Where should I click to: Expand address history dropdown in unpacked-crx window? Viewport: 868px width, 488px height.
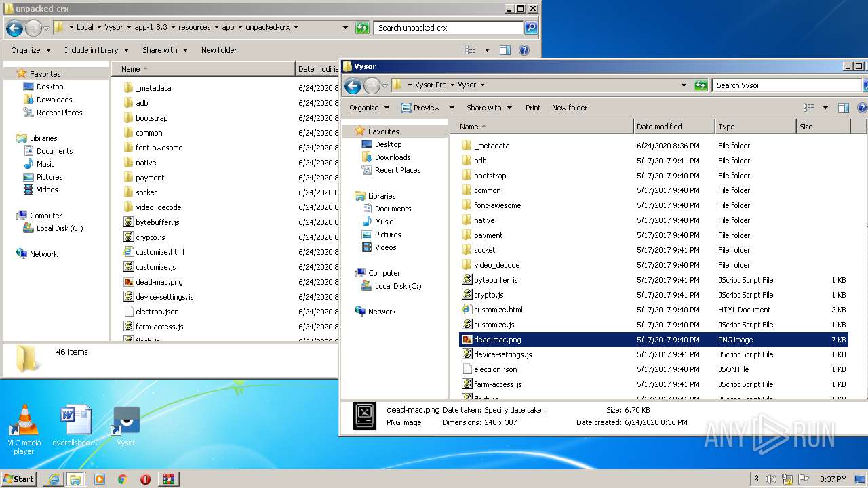345,28
